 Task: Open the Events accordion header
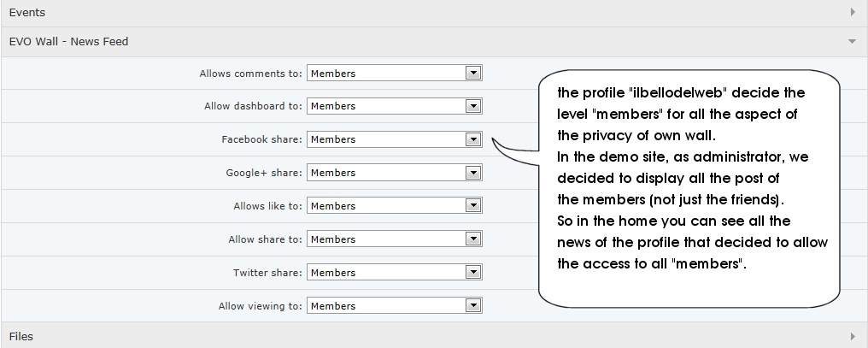[27, 13]
